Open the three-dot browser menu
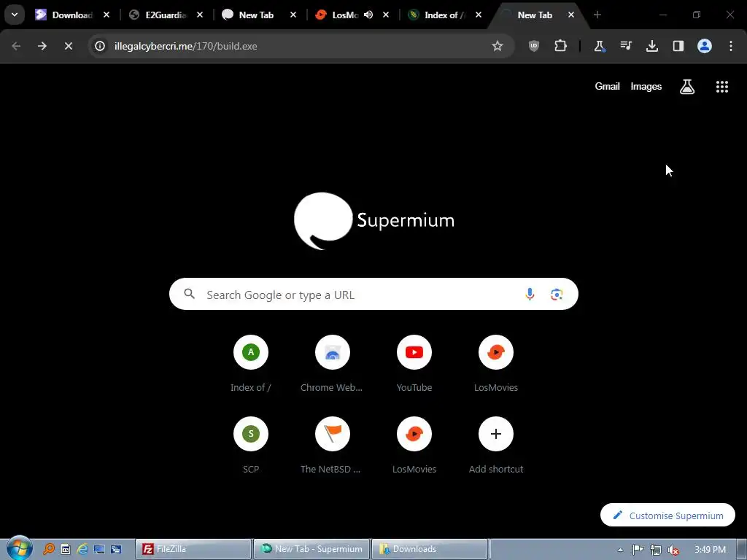This screenshot has height=560, width=747. [731, 46]
